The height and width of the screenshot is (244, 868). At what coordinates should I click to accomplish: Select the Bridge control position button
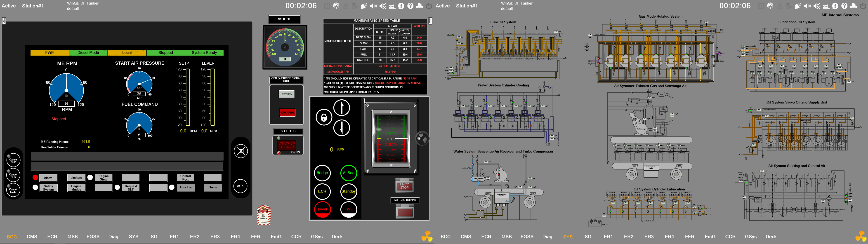(x=322, y=173)
